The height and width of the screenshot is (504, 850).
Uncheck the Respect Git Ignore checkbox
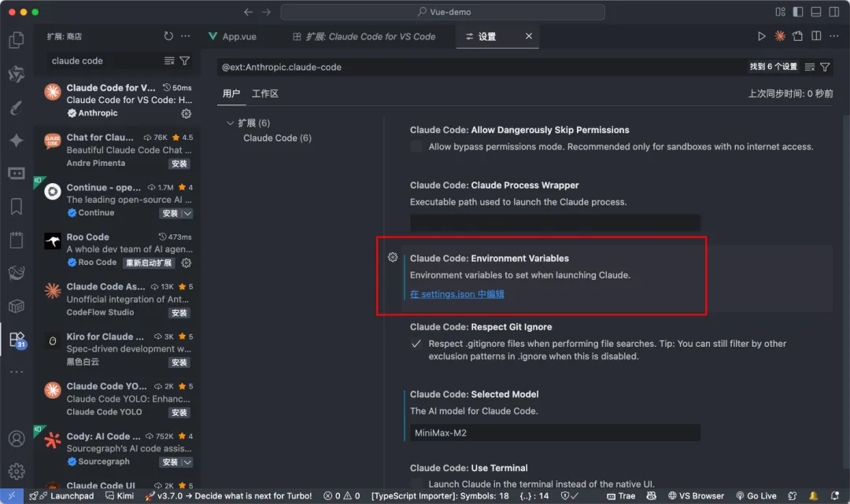tap(416, 344)
